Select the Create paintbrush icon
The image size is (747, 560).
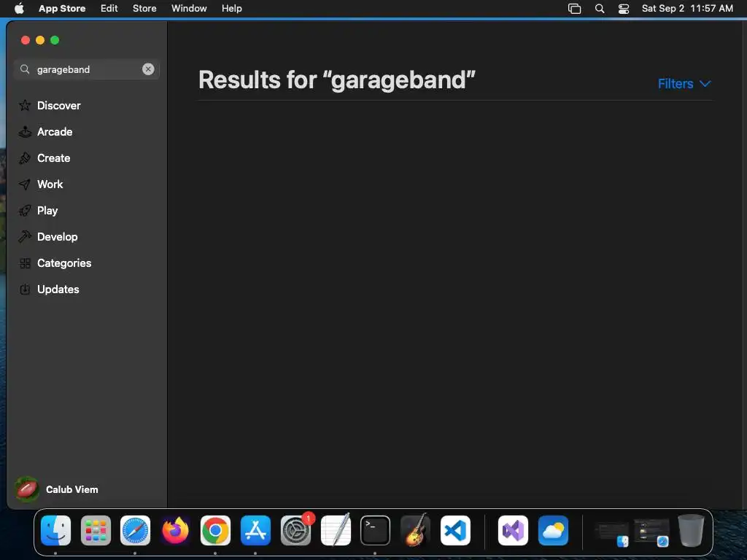[x=25, y=158]
